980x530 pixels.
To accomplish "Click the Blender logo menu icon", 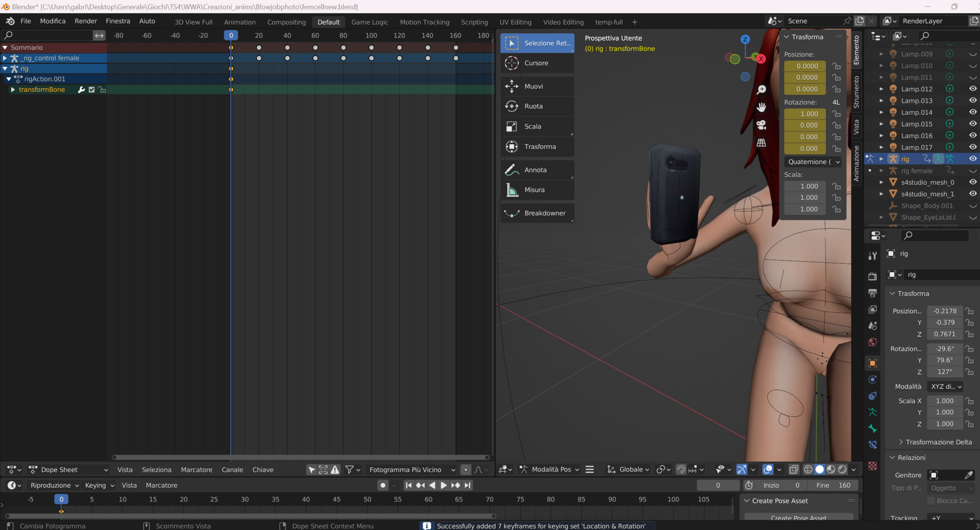I will point(10,21).
